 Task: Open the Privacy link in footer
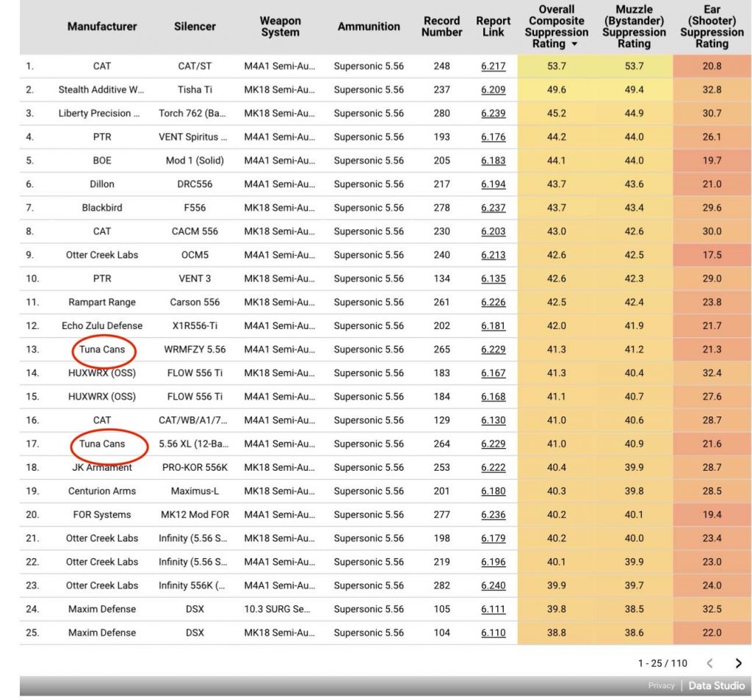[661, 685]
